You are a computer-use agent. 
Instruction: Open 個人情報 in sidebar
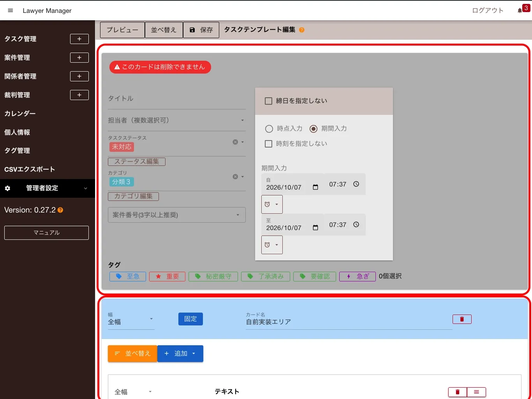coord(17,132)
